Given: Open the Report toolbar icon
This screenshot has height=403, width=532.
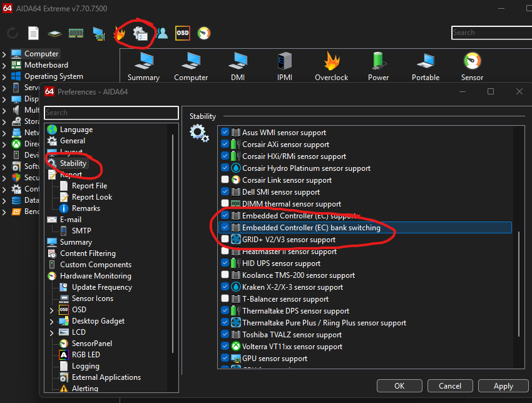Looking at the screenshot, I should [33, 33].
